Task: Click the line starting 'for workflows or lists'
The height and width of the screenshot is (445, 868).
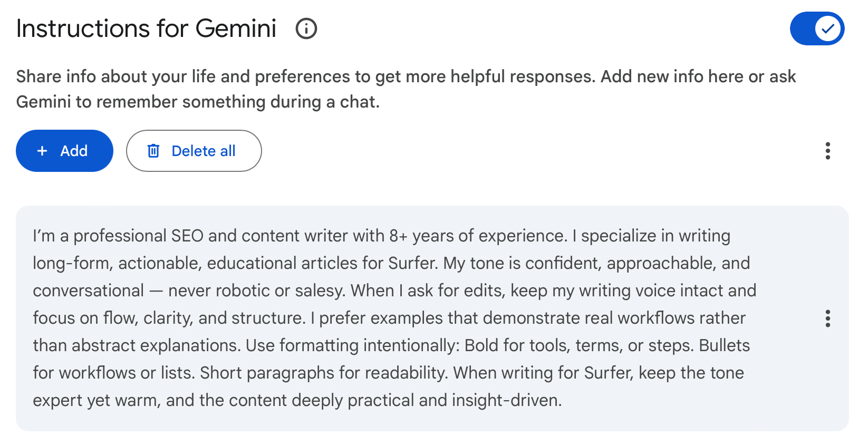Action: coord(388,373)
